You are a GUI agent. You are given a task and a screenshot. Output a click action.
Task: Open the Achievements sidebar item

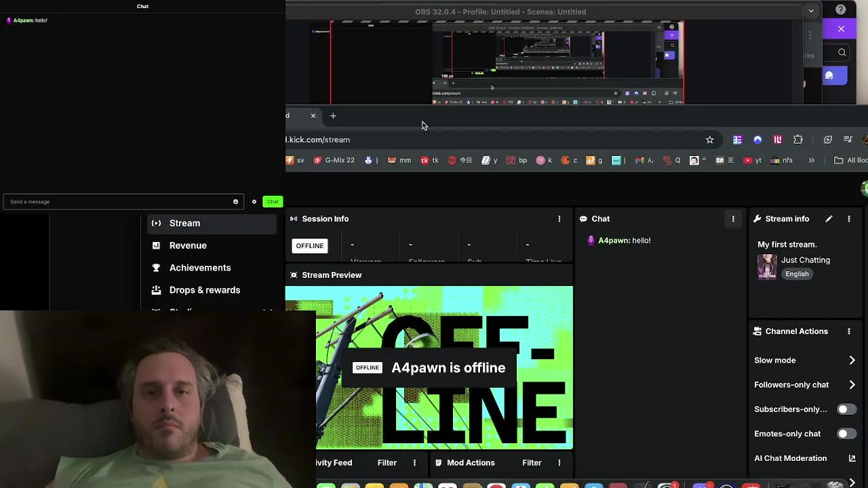pos(212,268)
